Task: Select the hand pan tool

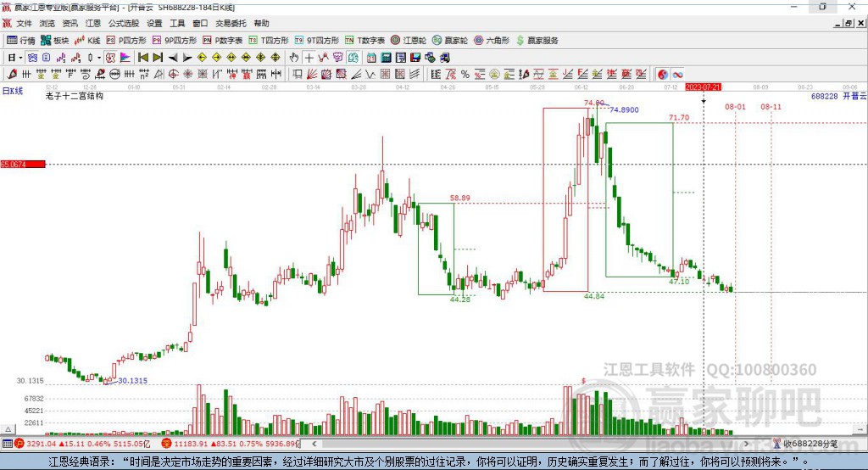Action: point(294,58)
